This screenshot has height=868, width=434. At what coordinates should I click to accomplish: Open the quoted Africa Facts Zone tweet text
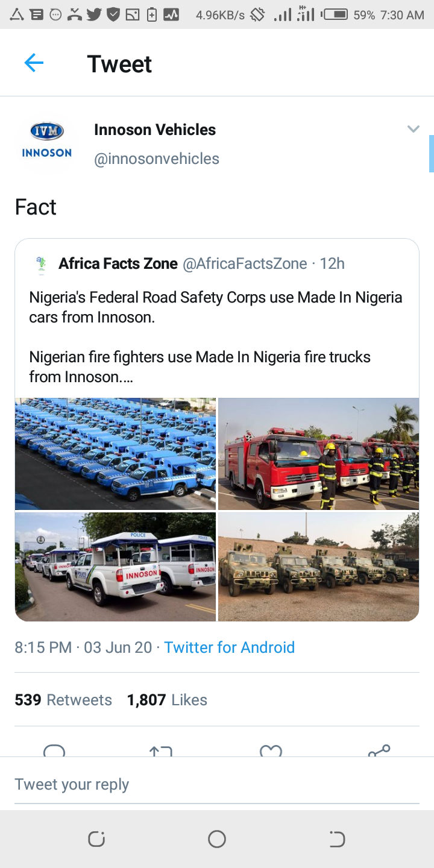point(216,337)
